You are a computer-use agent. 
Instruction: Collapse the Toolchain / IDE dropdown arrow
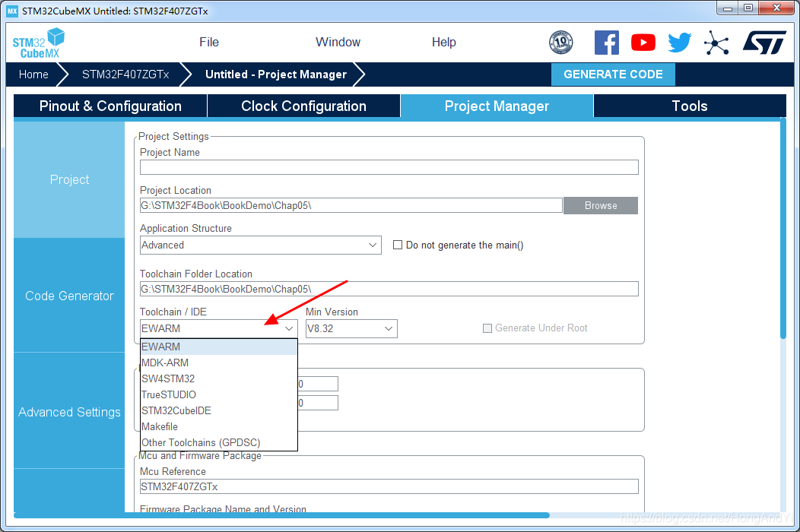[289, 328]
